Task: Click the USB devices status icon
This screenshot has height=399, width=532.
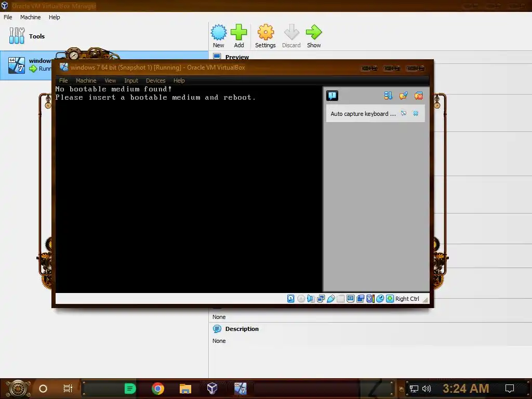Action: pyautogui.click(x=331, y=299)
